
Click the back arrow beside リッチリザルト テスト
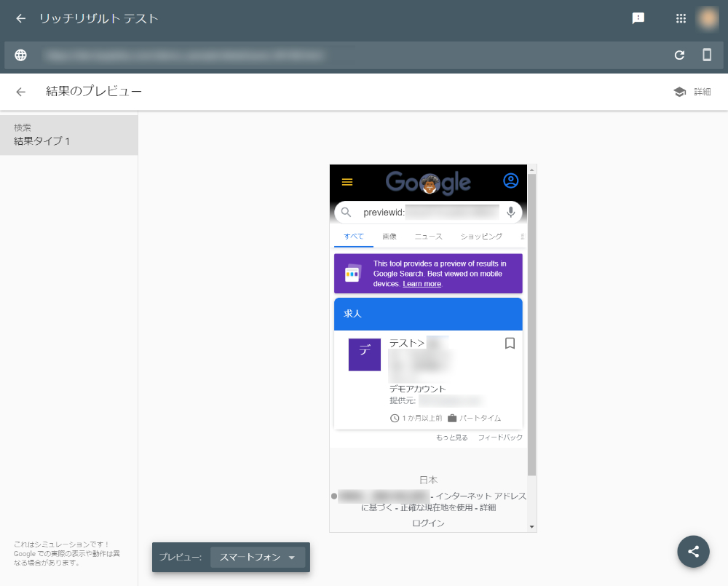click(x=20, y=18)
